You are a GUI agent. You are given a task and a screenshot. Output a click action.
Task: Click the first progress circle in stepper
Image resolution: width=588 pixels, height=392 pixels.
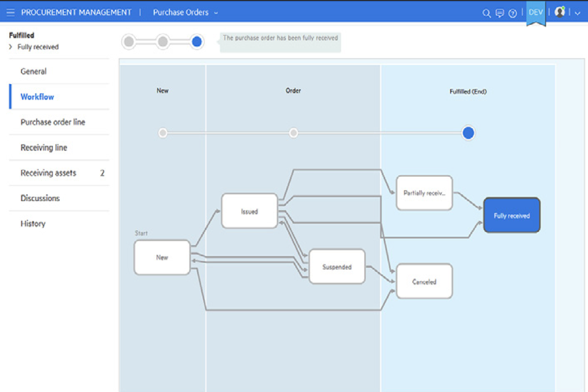tap(128, 42)
